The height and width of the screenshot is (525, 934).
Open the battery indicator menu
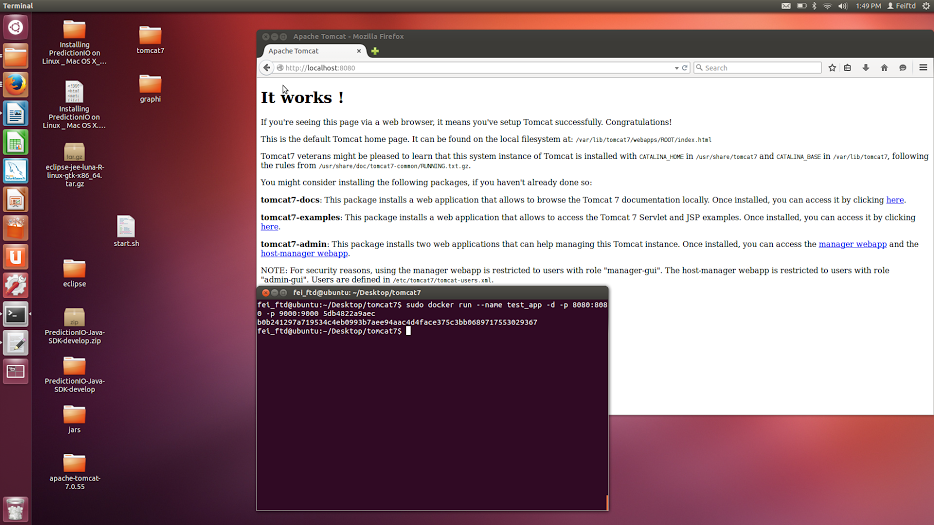click(802, 6)
